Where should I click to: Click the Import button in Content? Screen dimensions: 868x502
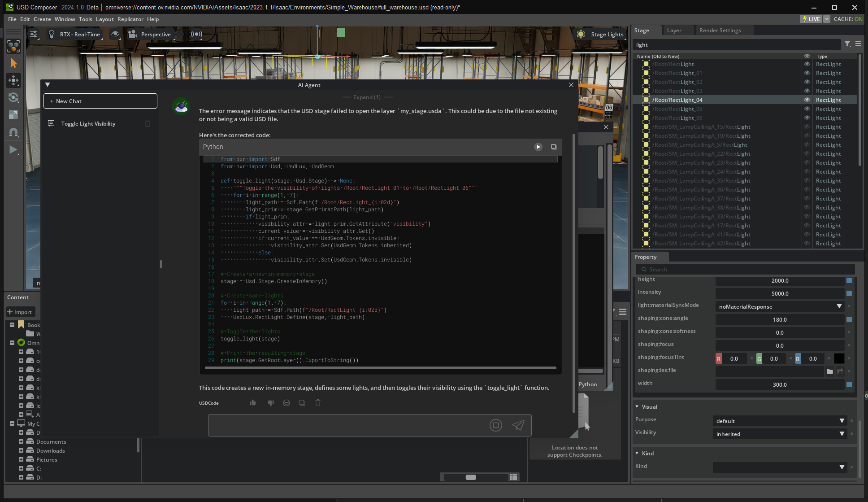20,312
